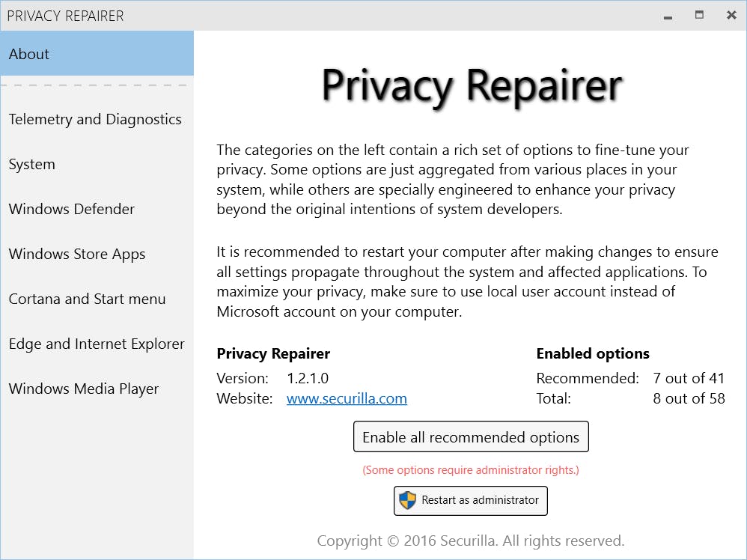The image size is (747, 560).
Task: Go to the System category
Action: [x=32, y=164]
